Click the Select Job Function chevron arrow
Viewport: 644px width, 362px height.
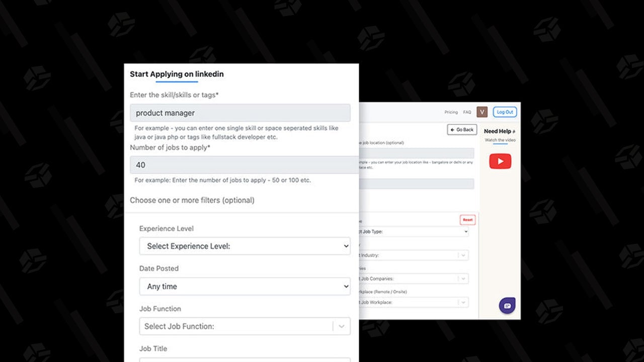click(342, 326)
